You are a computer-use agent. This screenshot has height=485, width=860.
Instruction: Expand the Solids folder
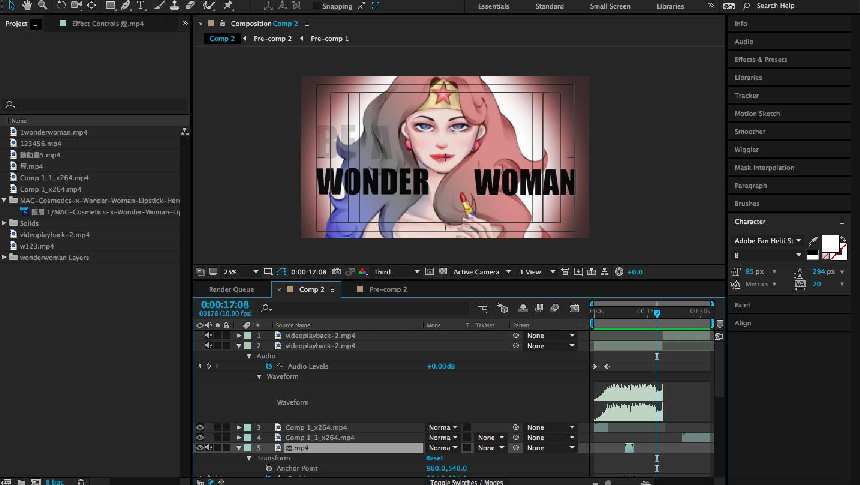tap(4, 223)
